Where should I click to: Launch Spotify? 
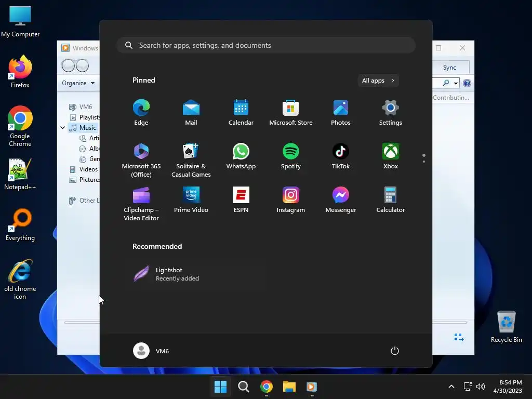(291, 156)
